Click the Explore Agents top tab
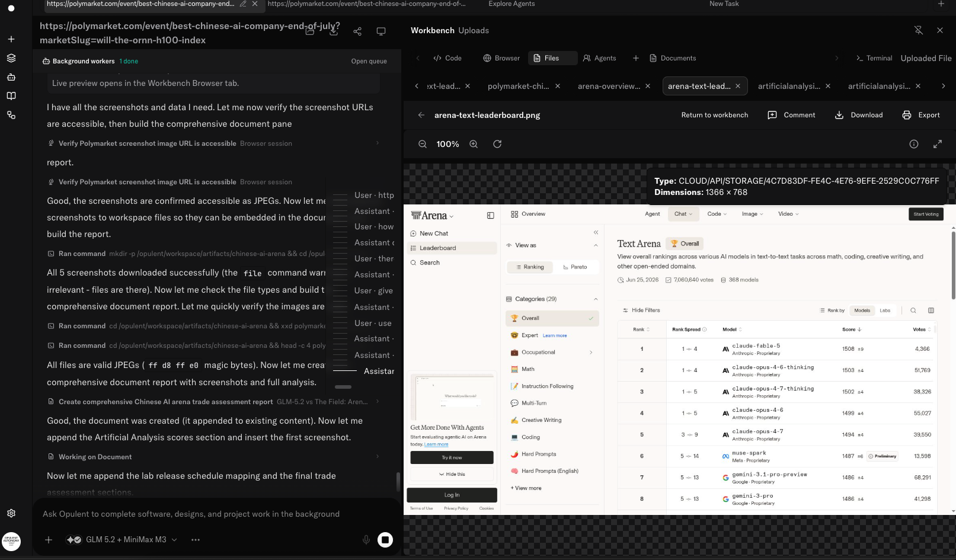 tap(511, 4)
